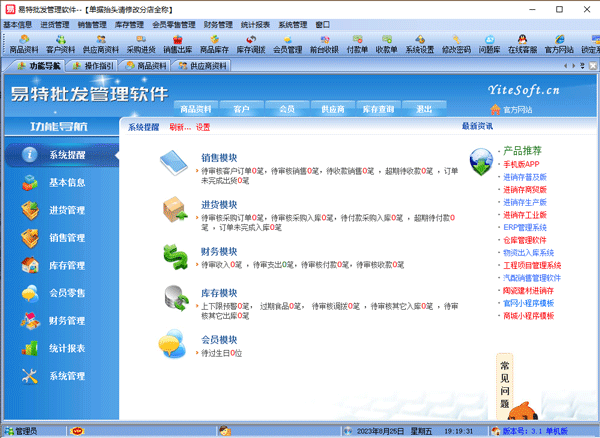Select 进货管理 in the navigation sidebar
Viewport: 600px width, 438px height.
pyautogui.click(x=61, y=210)
